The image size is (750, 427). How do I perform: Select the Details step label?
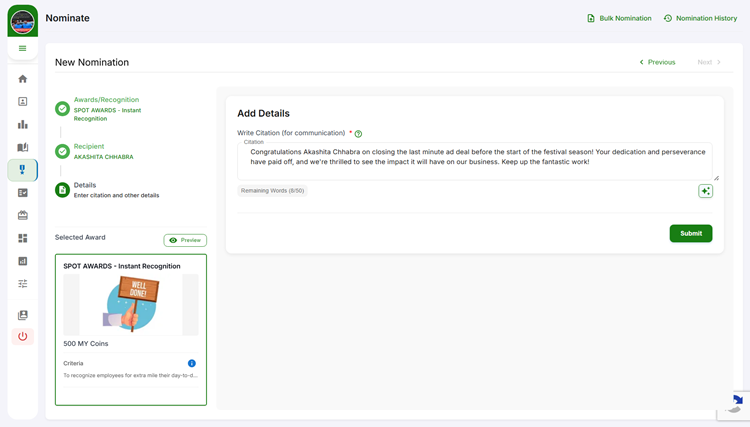click(85, 185)
